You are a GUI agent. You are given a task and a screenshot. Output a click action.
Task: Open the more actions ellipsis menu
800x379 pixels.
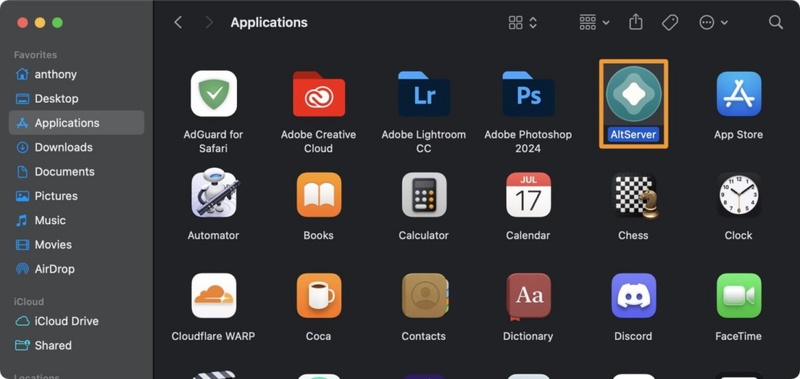point(713,22)
